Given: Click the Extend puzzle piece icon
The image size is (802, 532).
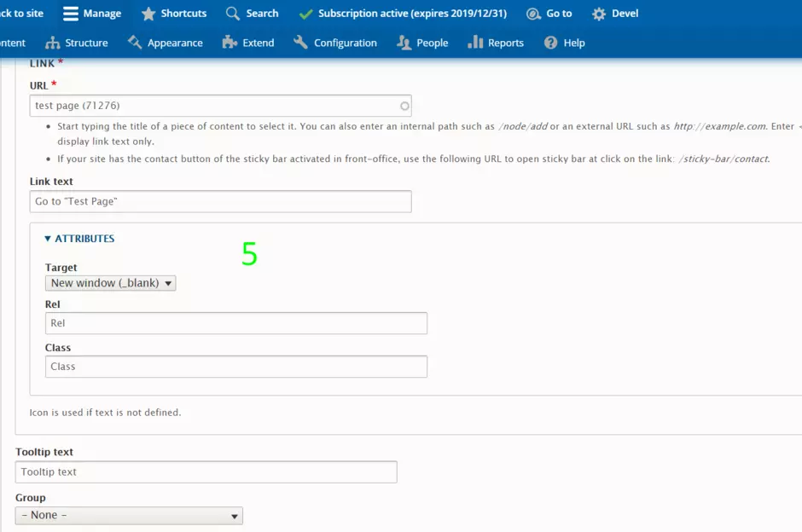Looking at the screenshot, I should [x=230, y=43].
